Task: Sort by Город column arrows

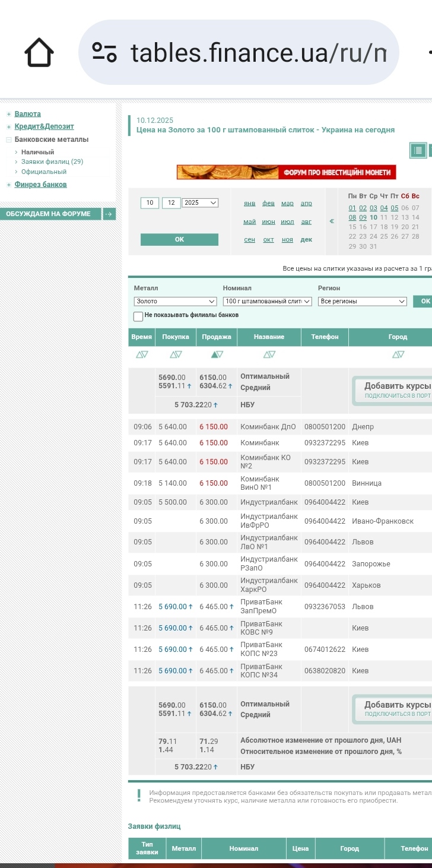Action: (398, 354)
